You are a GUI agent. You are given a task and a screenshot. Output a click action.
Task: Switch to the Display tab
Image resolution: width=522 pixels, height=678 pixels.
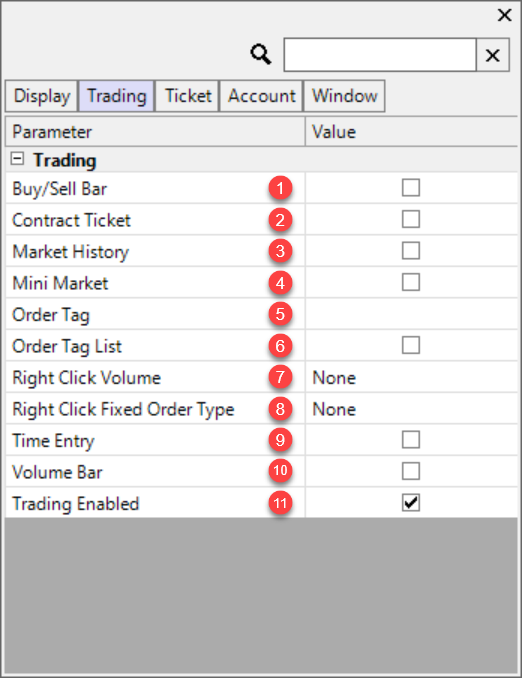(x=42, y=96)
